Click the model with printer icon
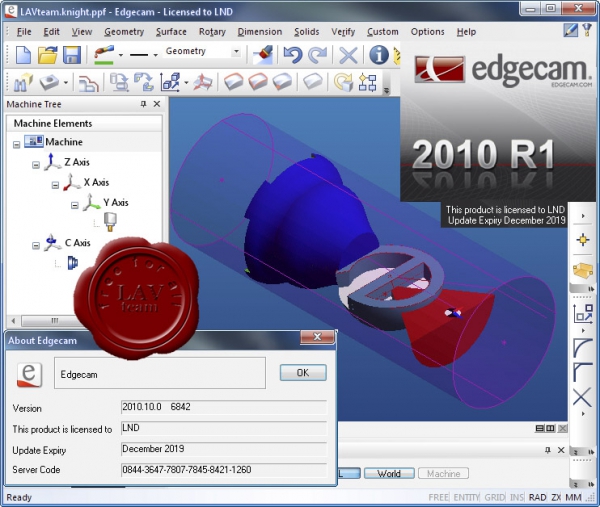This screenshot has height=507, width=600. (x=119, y=82)
